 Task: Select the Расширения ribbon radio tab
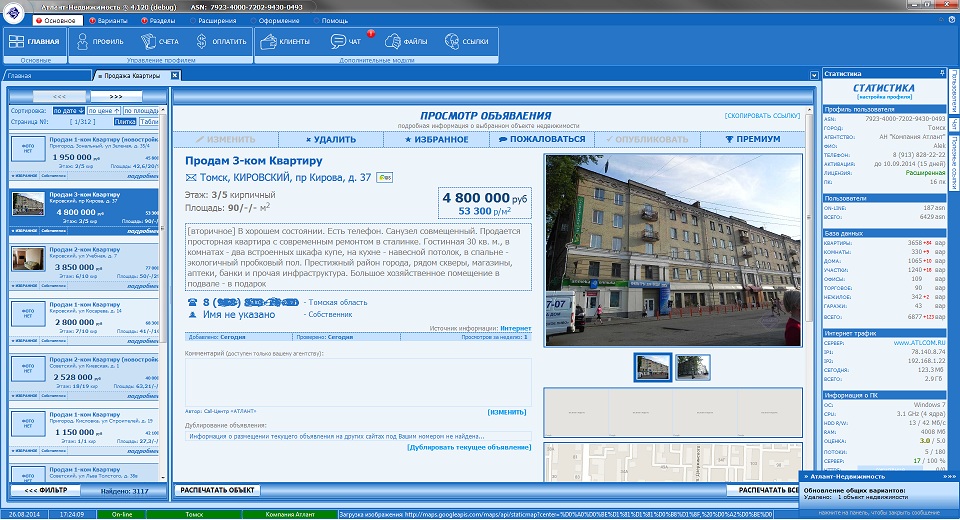213,20
